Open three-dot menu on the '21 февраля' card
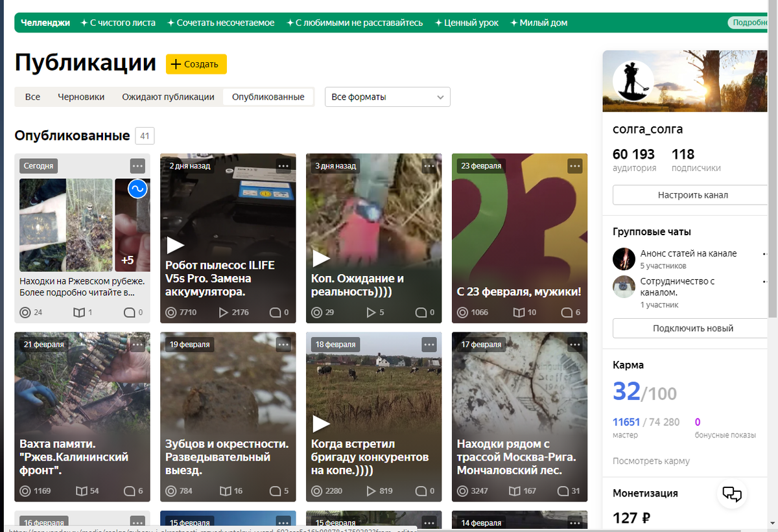Image resolution: width=778 pixels, height=532 pixels. tap(137, 345)
